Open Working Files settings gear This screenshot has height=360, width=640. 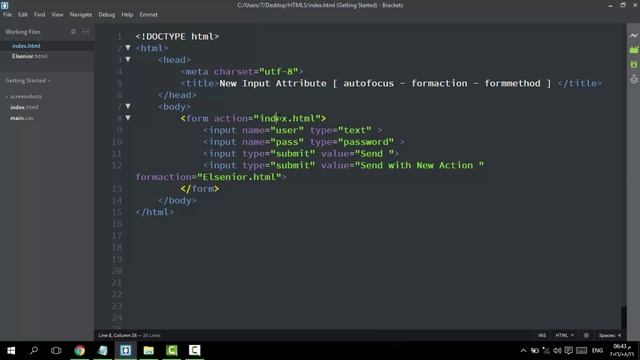(73, 31)
